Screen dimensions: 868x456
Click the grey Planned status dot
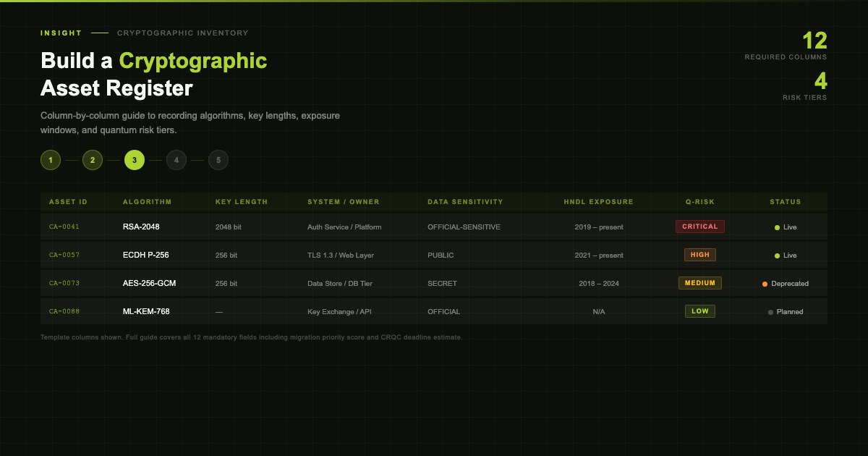[x=770, y=312]
